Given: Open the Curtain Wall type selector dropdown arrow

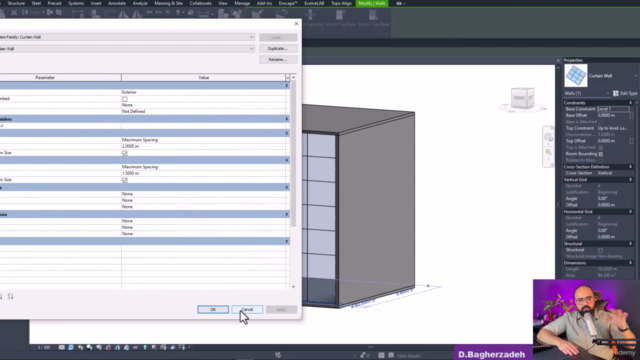Looking at the screenshot, I should pos(635,76).
